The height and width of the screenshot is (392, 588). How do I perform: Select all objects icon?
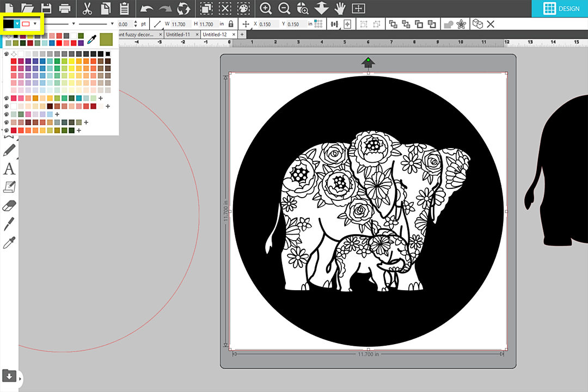206,8
